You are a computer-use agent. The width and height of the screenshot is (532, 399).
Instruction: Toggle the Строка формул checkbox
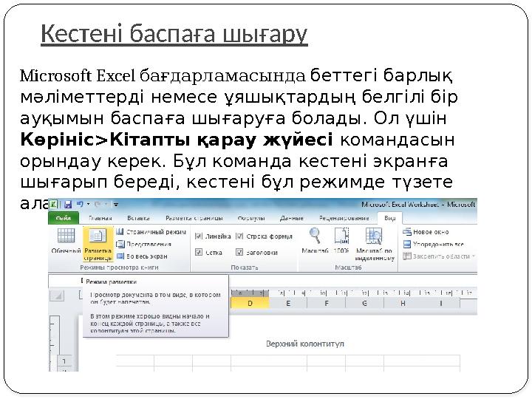[x=239, y=236]
